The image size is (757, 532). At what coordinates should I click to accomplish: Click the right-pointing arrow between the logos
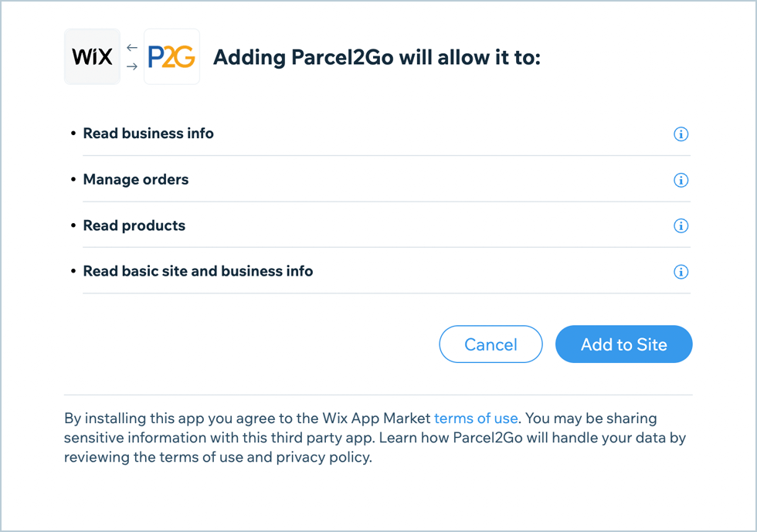131,66
